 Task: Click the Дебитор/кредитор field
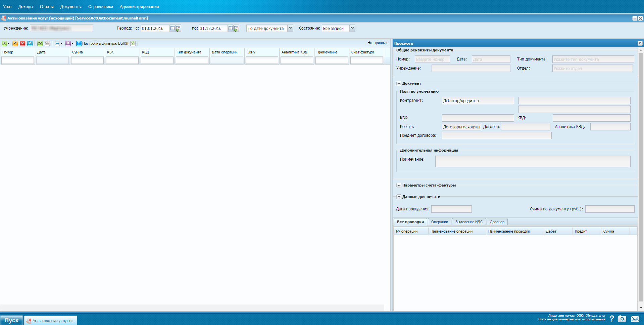pos(478,100)
